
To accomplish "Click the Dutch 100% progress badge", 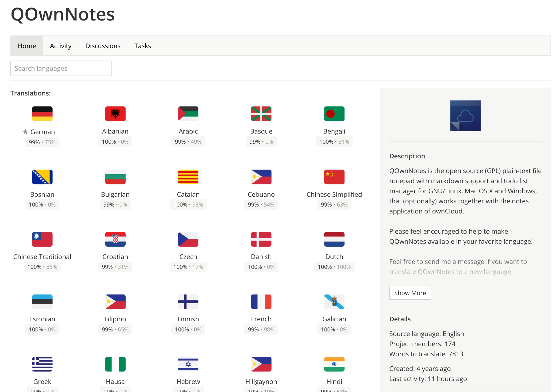I will pyautogui.click(x=334, y=267).
